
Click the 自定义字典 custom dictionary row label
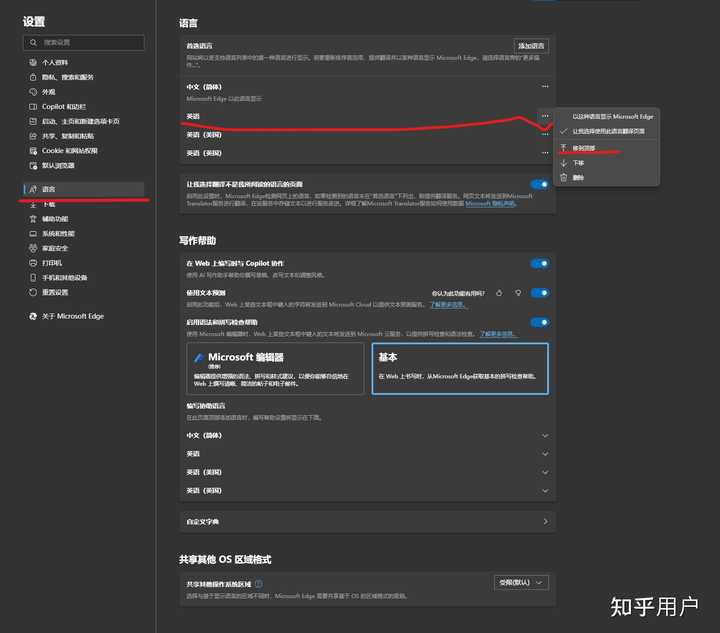(x=202, y=521)
